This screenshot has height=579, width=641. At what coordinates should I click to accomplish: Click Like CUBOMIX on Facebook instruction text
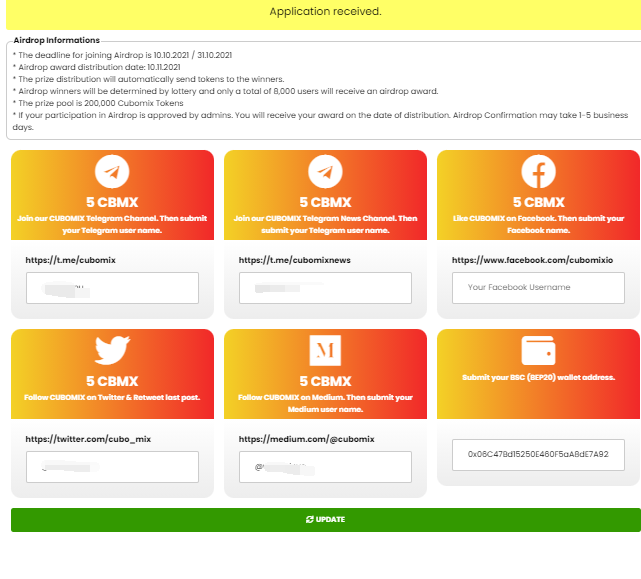pos(538,224)
